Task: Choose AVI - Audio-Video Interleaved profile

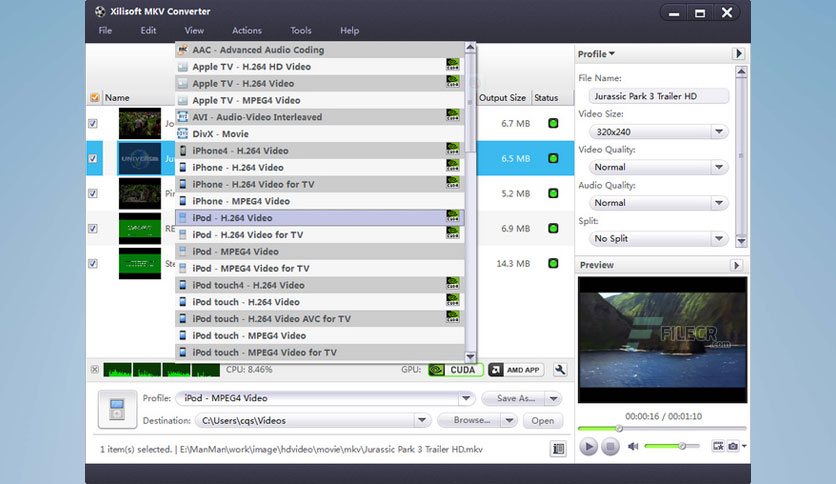Action: click(x=320, y=117)
